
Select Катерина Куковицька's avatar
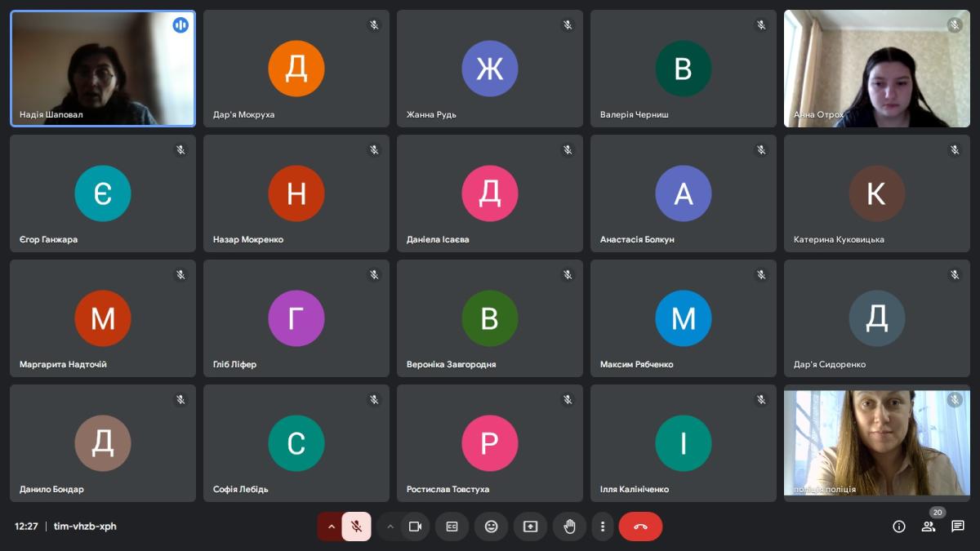point(876,193)
